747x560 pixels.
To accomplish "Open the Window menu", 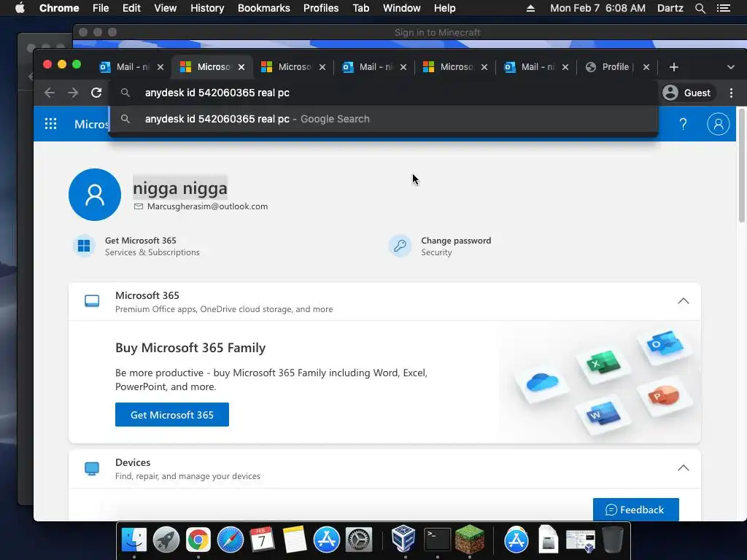I will [x=402, y=8].
